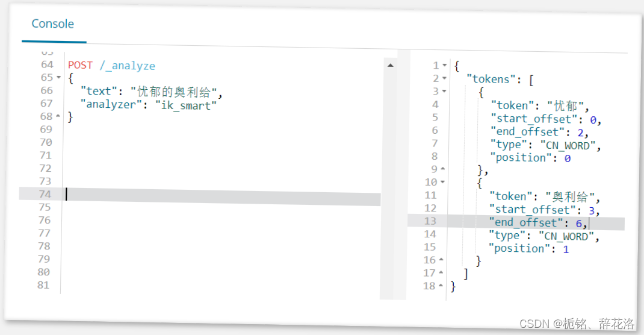
Task: Collapse first token object at line 3
Action: (x=444, y=91)
